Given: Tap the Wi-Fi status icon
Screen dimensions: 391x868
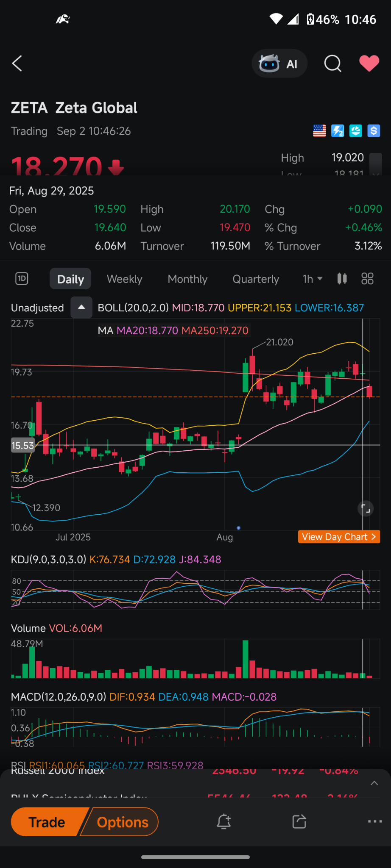Looking at the screenshot, I should [276, 19].
